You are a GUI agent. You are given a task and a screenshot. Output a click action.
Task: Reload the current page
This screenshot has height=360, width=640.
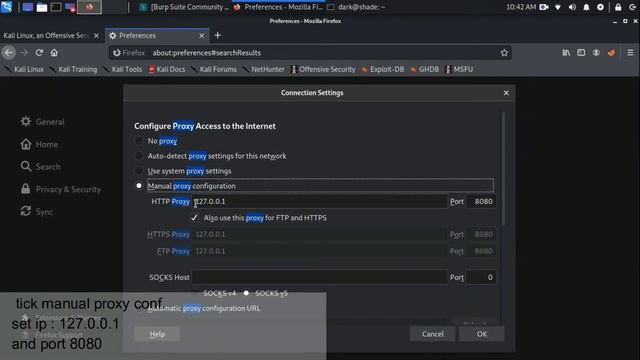click(39, 53)
